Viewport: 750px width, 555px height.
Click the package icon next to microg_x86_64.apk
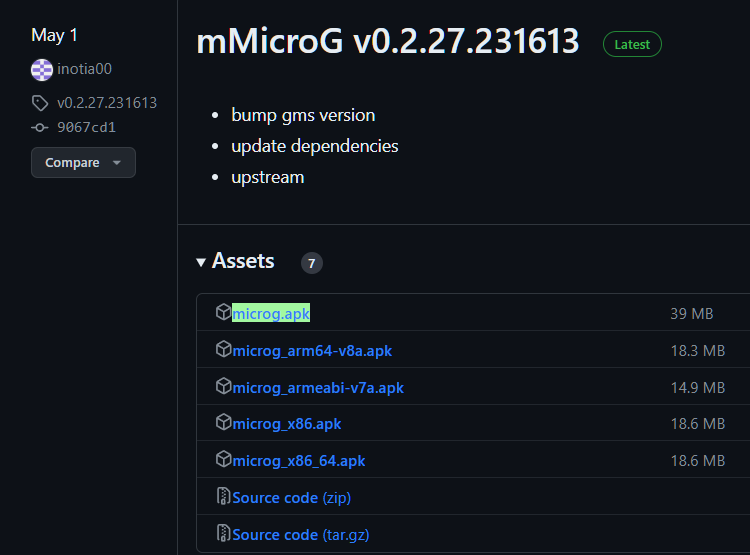[x=223, y=459]
